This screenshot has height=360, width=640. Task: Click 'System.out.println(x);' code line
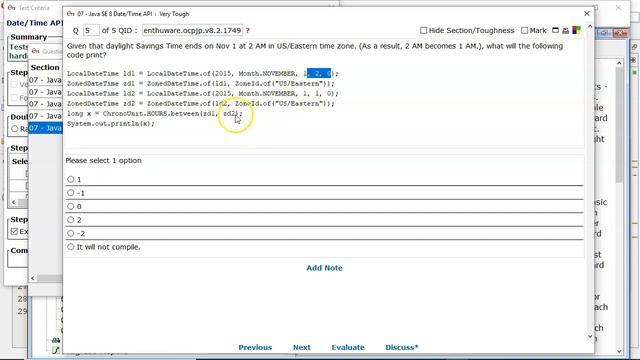(x=111, y=123)
